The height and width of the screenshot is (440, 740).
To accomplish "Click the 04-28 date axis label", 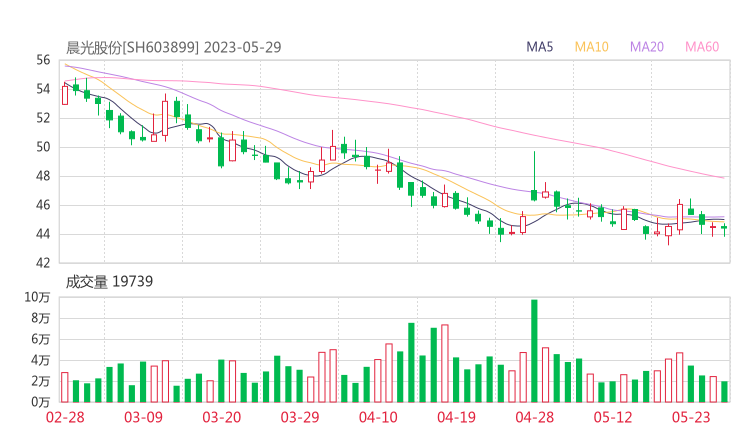I will point(534,417).
